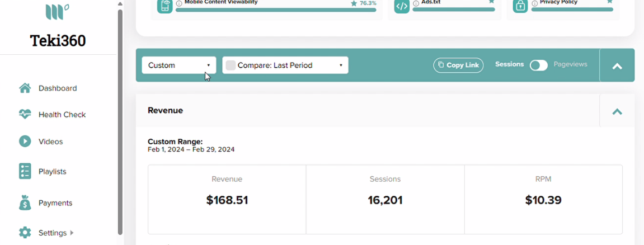Image resolution: width=644 pixels, height=245 pixels.
Task: Collapse the date filter bar chevron
Action: tap(617, 67)
